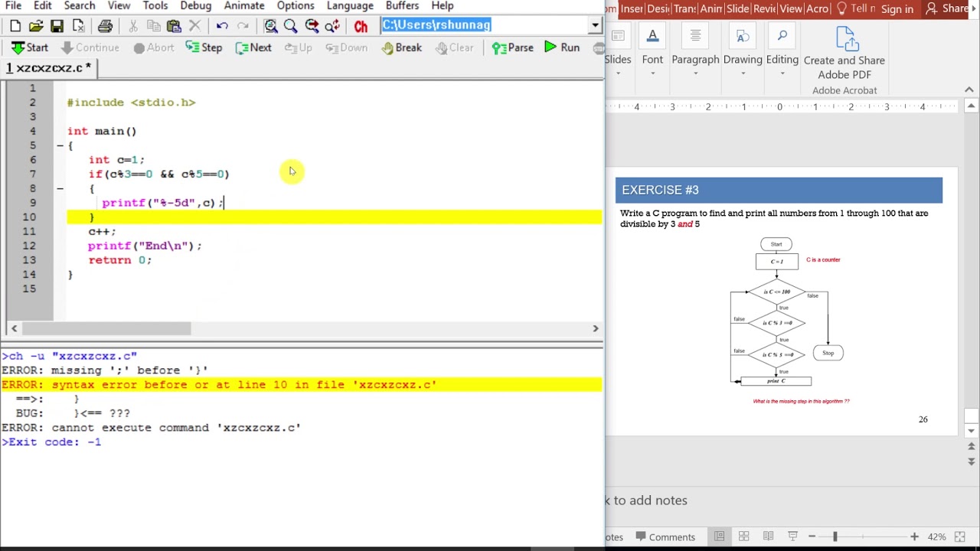The height and width of the screenshot is (551, 980).
Task: Collapse the fold marker at line 5
Action: [x=60, y=145]
